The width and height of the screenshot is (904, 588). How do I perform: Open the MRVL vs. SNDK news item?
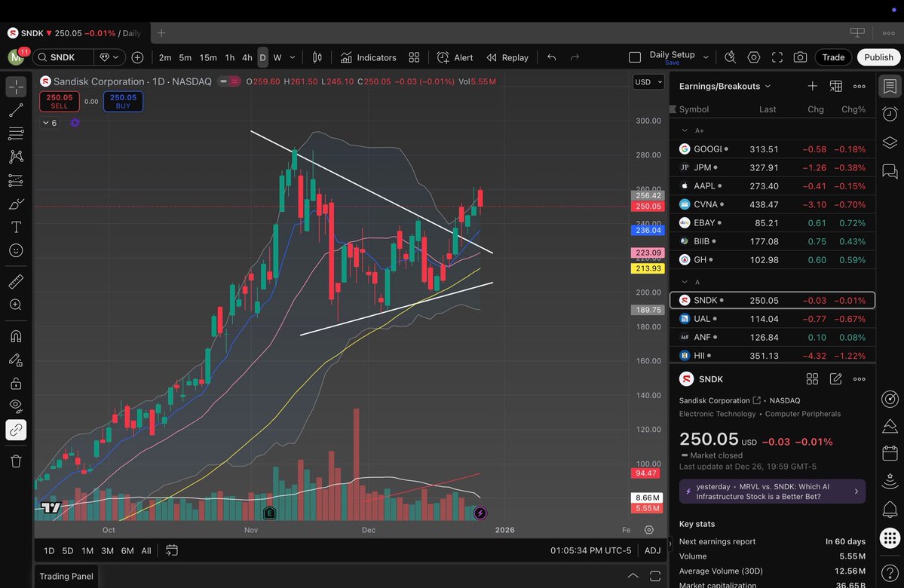click(x=772, y=492)
